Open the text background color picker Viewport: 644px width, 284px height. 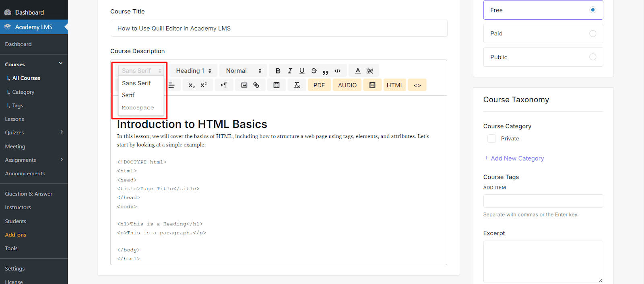[370, 71]
